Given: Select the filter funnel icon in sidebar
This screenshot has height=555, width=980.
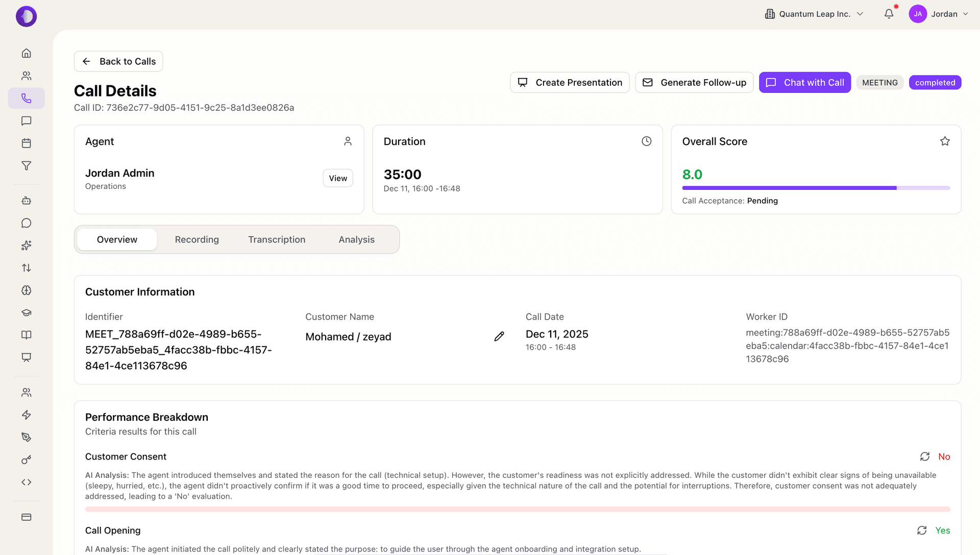Looking at the screenshot, I should tap(26, 166).
